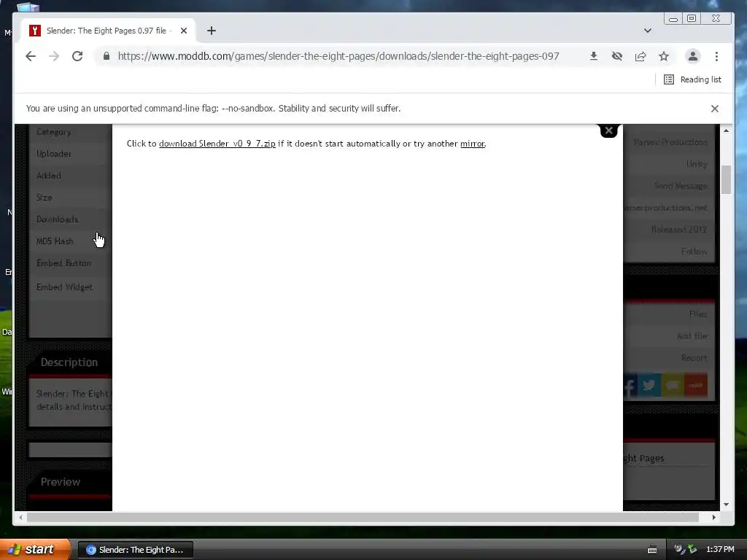The width and height of the screenshot is (747, 560).
Task: Click the MD5 Hash row label
Action: point(55,241)
